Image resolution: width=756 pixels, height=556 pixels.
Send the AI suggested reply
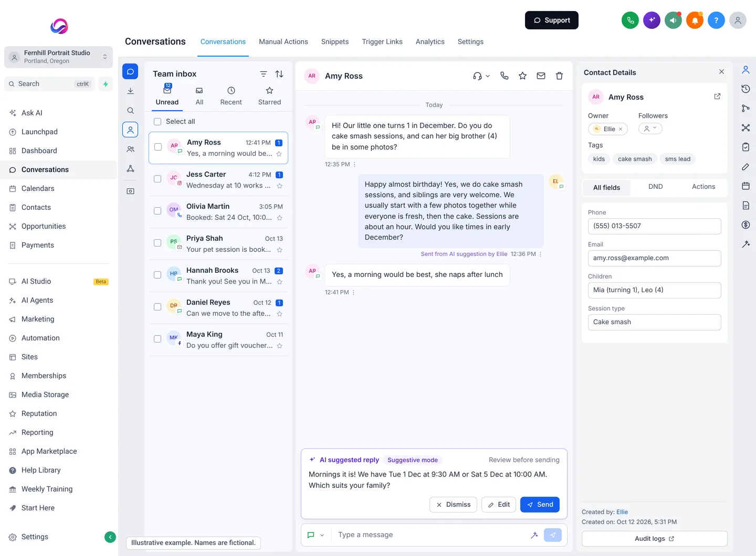(x=540, y=505)
